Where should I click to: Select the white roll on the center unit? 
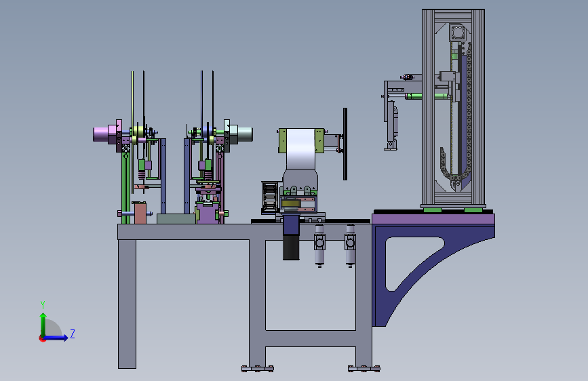300,149
